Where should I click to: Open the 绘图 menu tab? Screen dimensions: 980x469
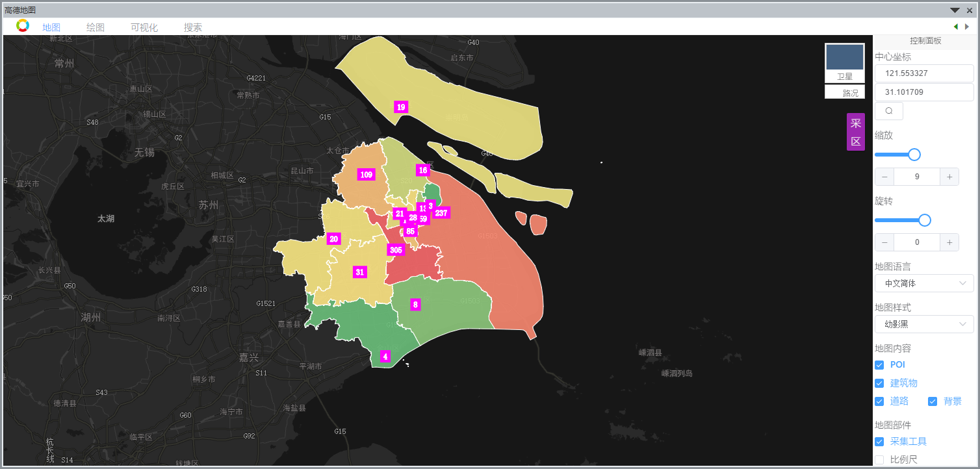(96, 27)
